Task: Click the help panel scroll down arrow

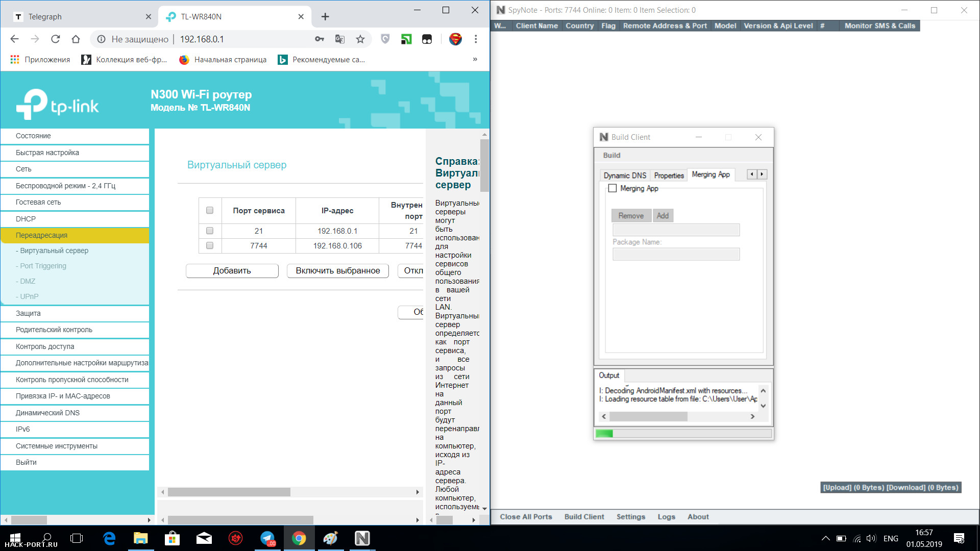Action: (484, 508)
